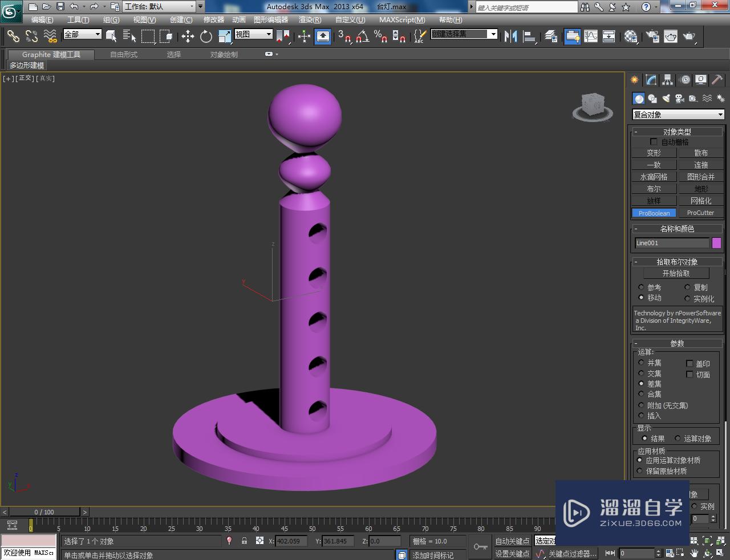Click the ProCutter button
The width and height of the screenshot is (730, 560).
pyautogui.click(x=700, y=213)
